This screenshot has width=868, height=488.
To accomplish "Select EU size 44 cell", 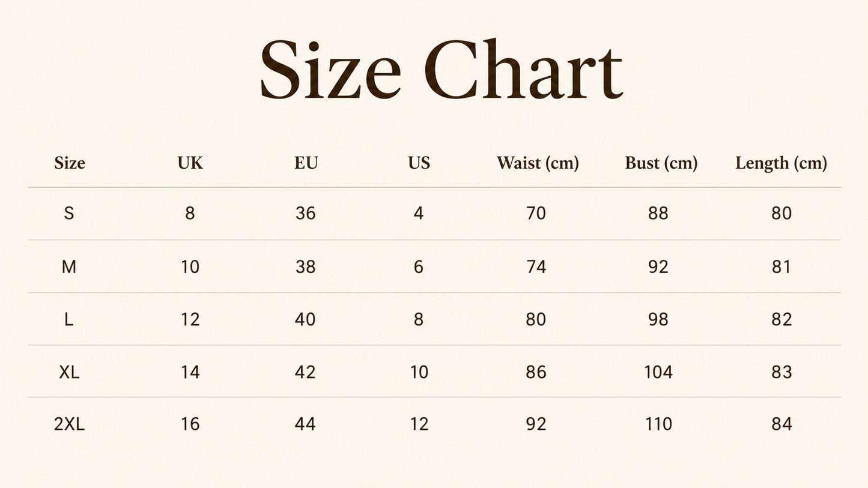I will [306, 424].
